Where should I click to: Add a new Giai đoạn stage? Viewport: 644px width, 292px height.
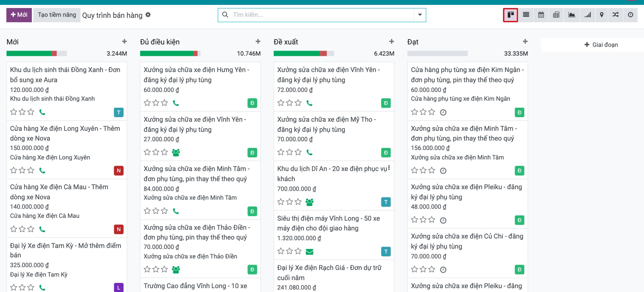coord(601,45)
